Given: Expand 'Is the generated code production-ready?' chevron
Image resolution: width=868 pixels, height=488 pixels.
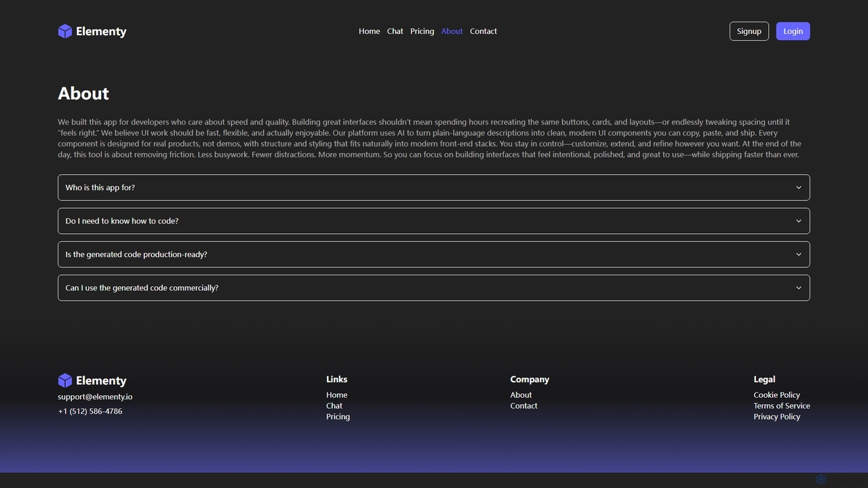Looking at the screenshot, I should [798, 254].
